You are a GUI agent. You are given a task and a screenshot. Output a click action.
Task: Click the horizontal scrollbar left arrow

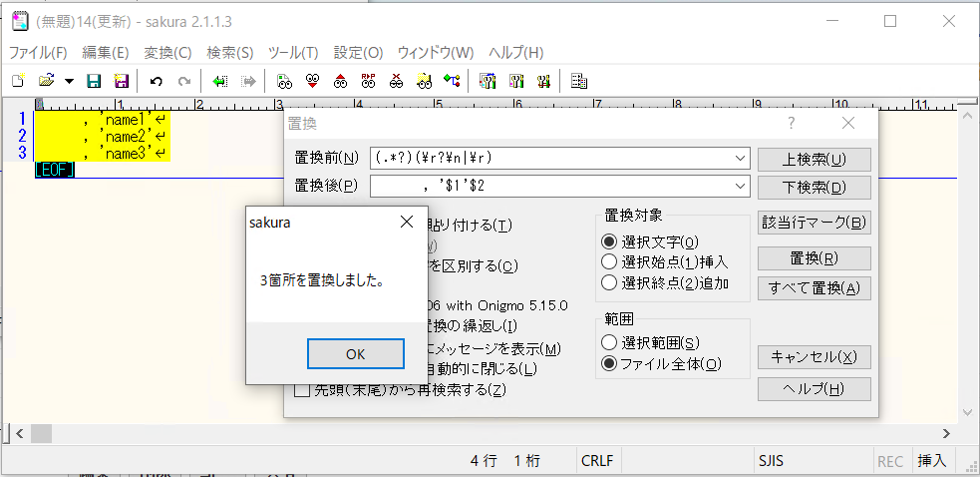point(19,433)
